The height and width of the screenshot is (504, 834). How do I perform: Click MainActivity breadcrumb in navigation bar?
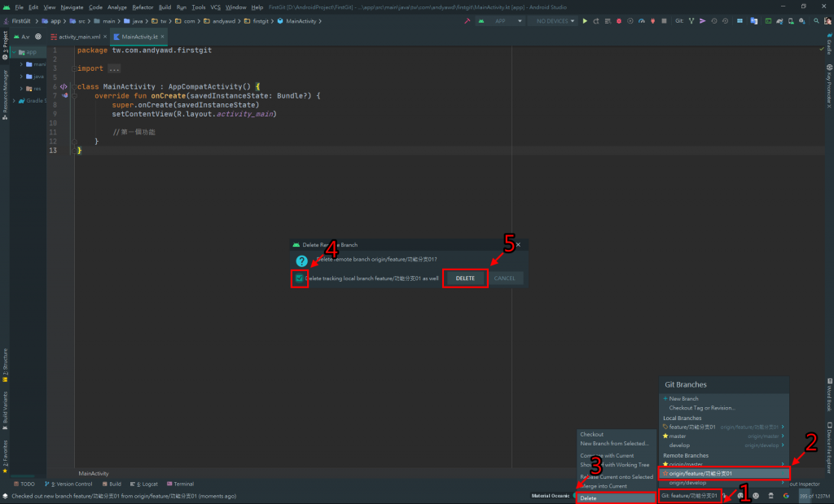pos(297,21)
